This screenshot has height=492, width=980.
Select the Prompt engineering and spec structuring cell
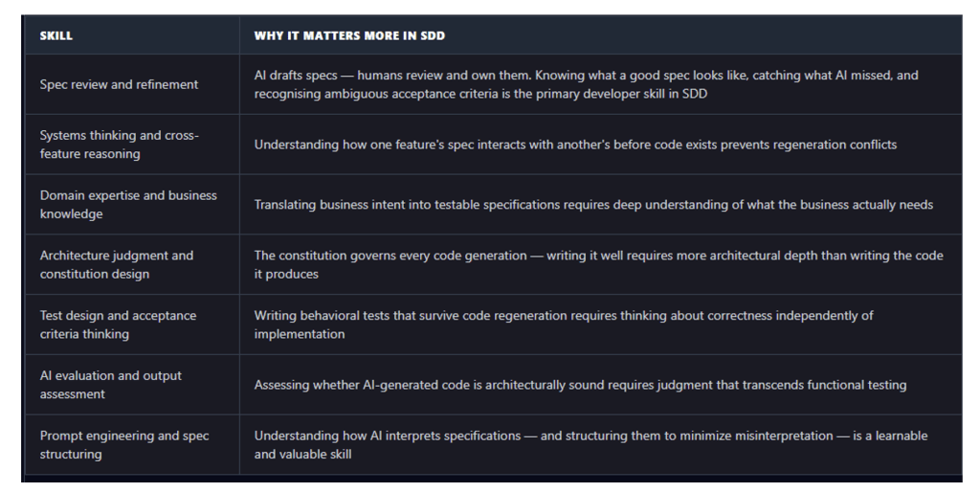pyautogui.click(x=124, y=445)
